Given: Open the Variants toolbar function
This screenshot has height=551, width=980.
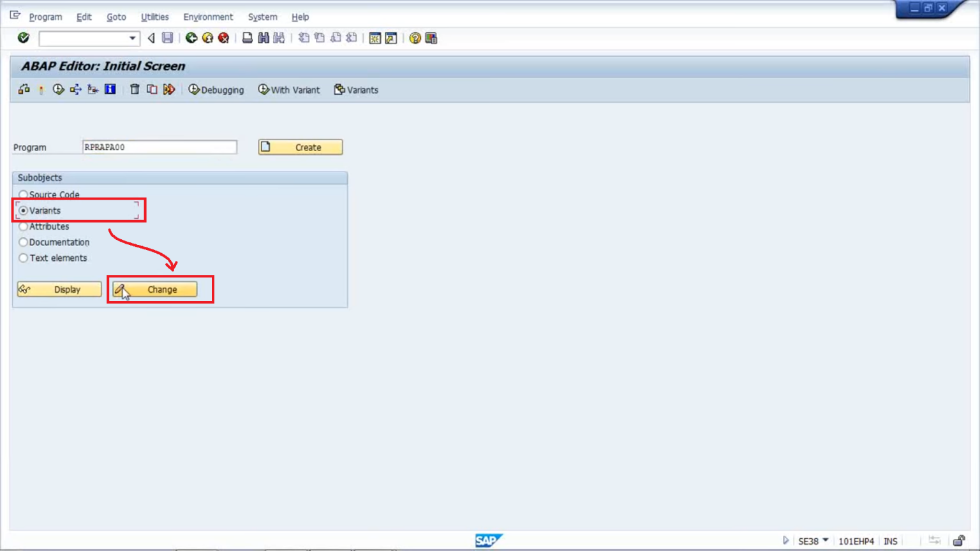Looking at the screenshot, I should point(340,89).
